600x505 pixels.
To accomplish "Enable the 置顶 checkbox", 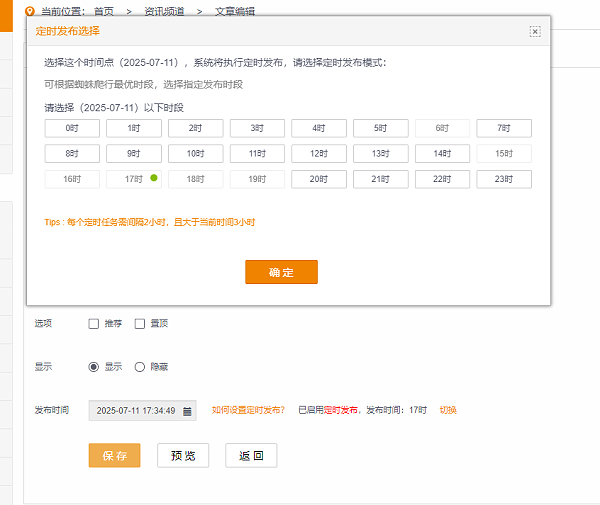I will tap(140, 324).
